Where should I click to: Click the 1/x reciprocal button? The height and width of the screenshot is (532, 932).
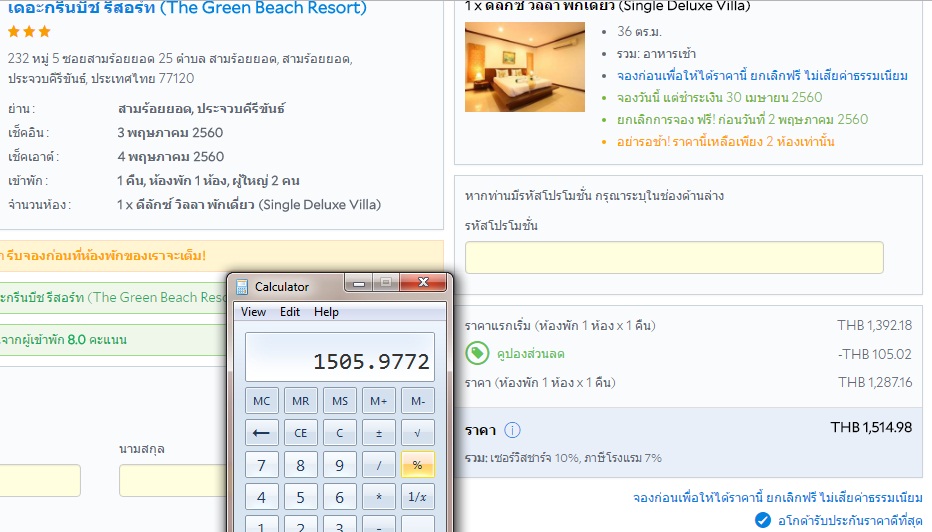point(418,497)
